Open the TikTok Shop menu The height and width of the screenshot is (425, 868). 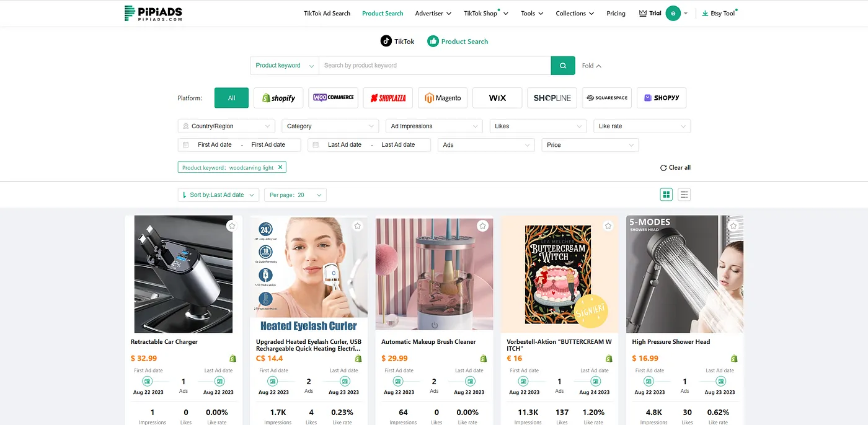(x=486, y=13)
